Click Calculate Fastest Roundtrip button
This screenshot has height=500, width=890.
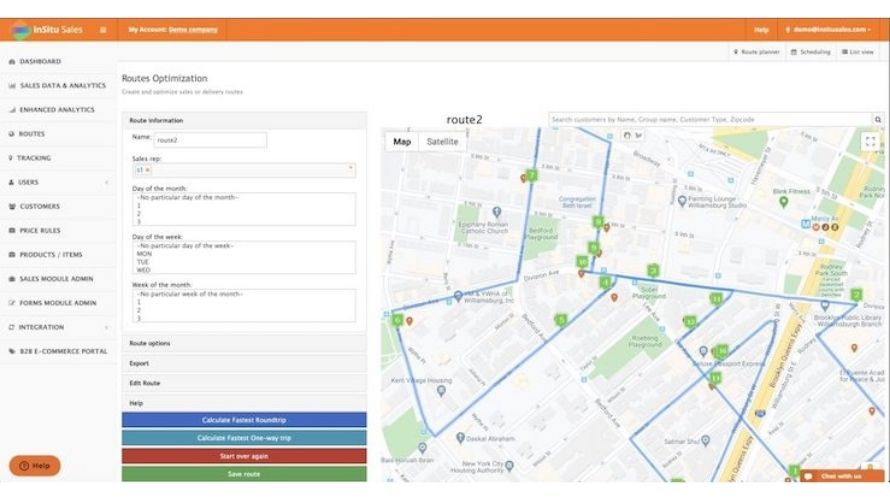tap(244, 420)
